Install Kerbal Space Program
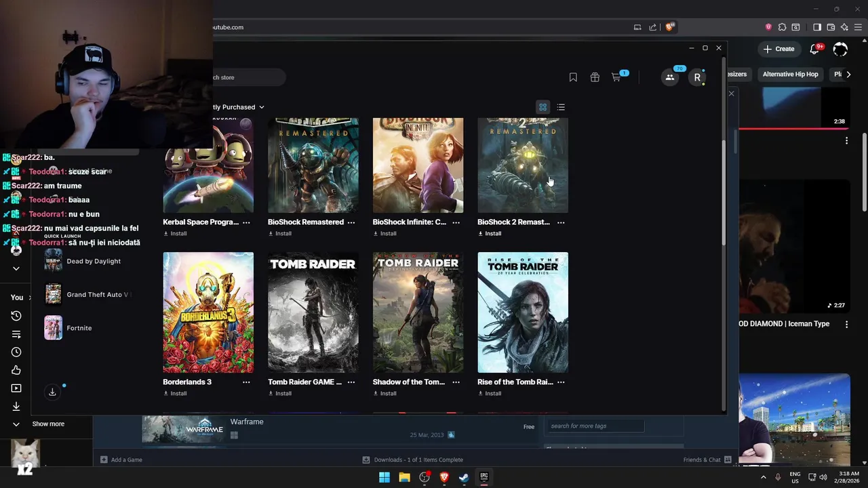The image size is (868, 488). (x=175, y=234)
